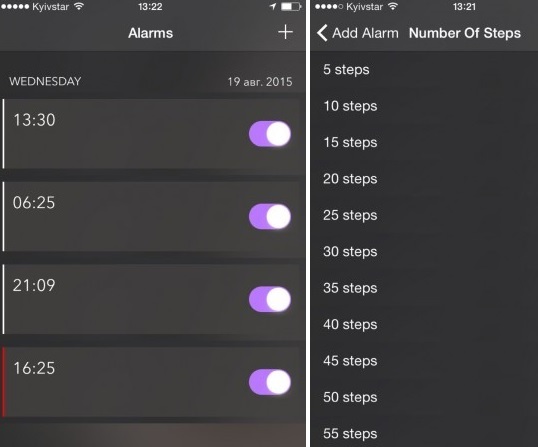The image size is (538, 447).
Task: Switch off the 21:09 alarm
Action: 270,299
